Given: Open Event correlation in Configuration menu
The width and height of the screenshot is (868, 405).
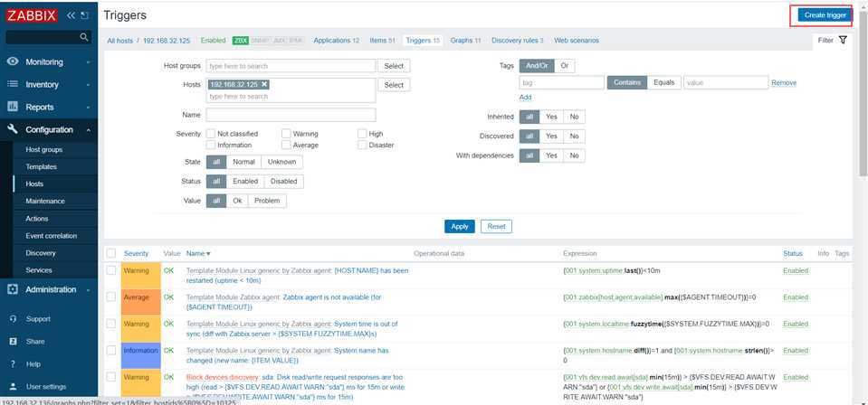Looking at the screenshot, I should 51,236.
